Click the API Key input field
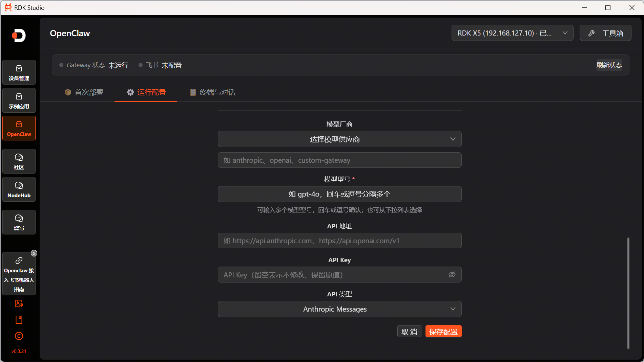644x362 pixels. [x=339, y=275]
